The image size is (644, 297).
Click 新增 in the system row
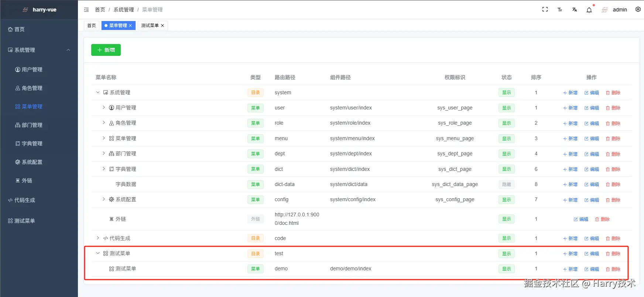coord(570,93)
